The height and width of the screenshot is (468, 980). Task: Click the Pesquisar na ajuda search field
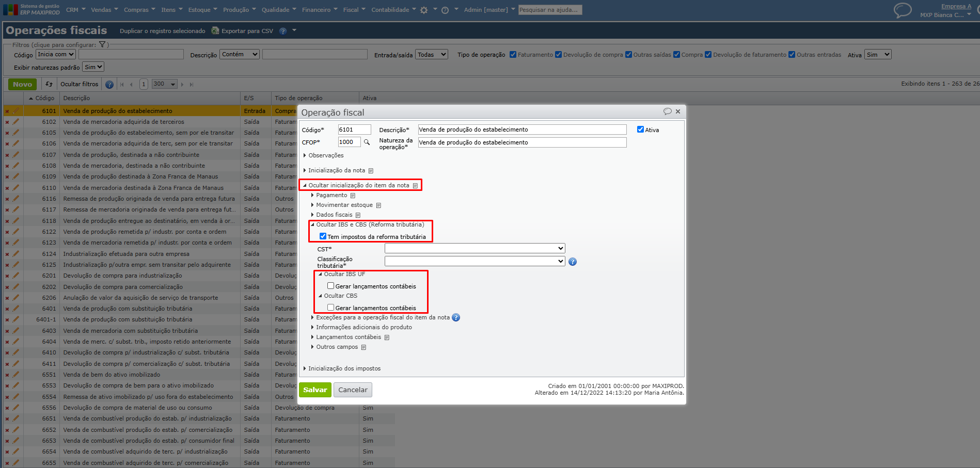click(550, 10)
